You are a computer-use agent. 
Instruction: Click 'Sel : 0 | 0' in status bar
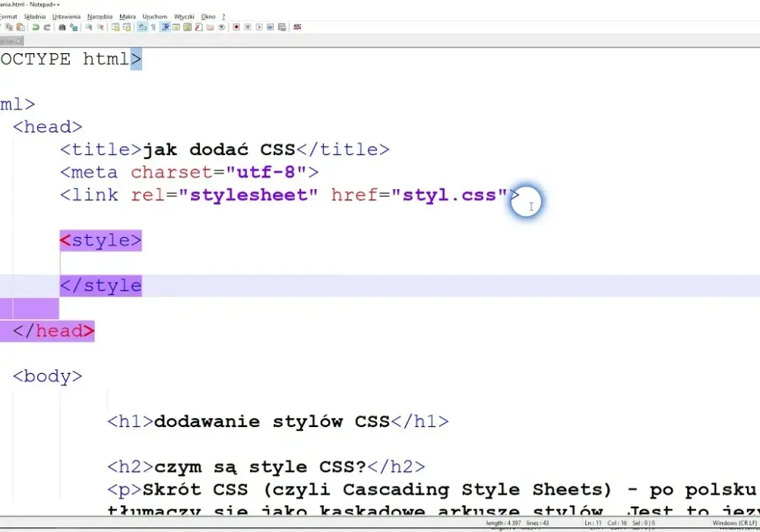tap(644, 524)
